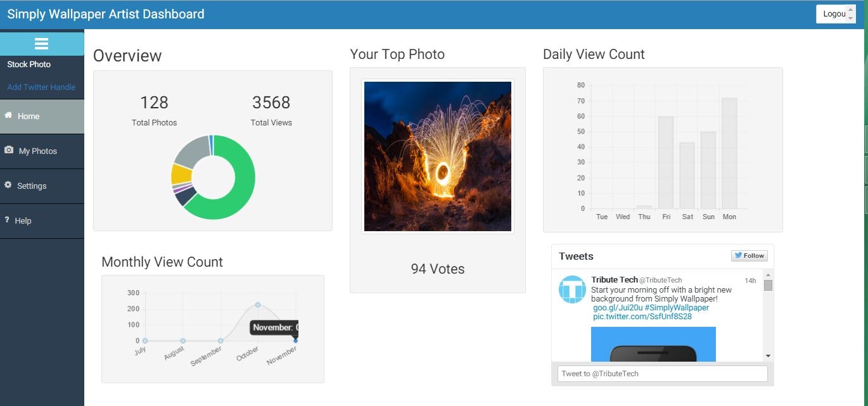Click the Logout button
868x406 pixels.
834,14
